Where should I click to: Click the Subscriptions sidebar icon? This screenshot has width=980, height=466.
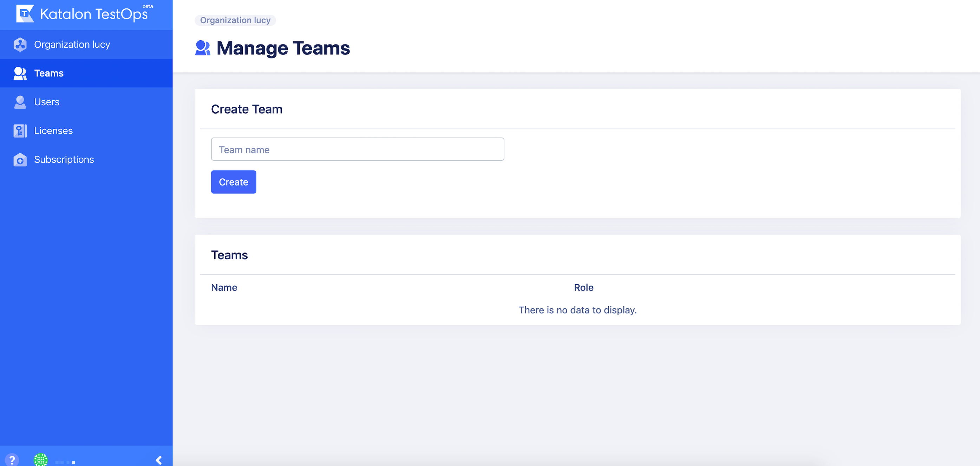click(x=20, y=160)
